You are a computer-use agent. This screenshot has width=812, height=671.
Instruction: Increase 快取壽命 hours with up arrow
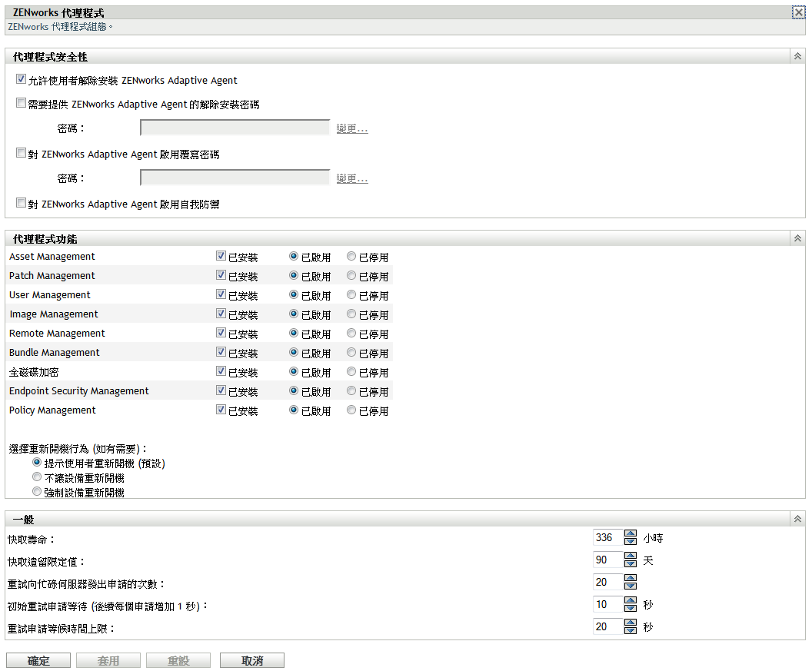[x=631, y=533]
